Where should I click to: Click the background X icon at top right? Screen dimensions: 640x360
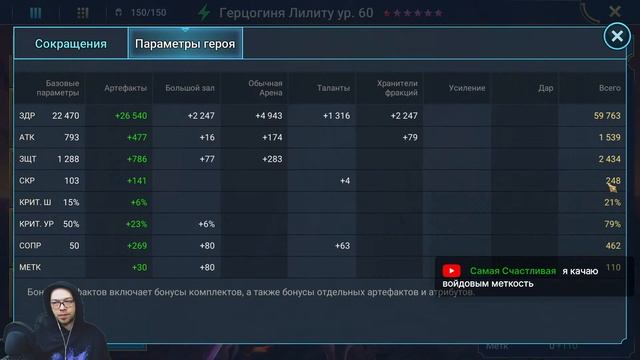pyautogui.click(x=615, y=11)
